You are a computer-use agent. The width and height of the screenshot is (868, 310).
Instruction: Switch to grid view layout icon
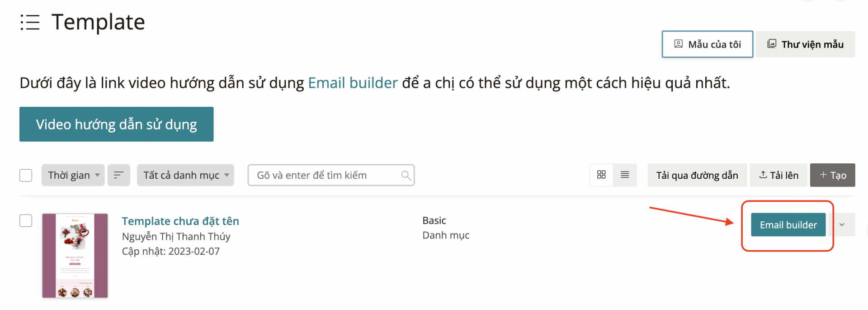(601, 175)
